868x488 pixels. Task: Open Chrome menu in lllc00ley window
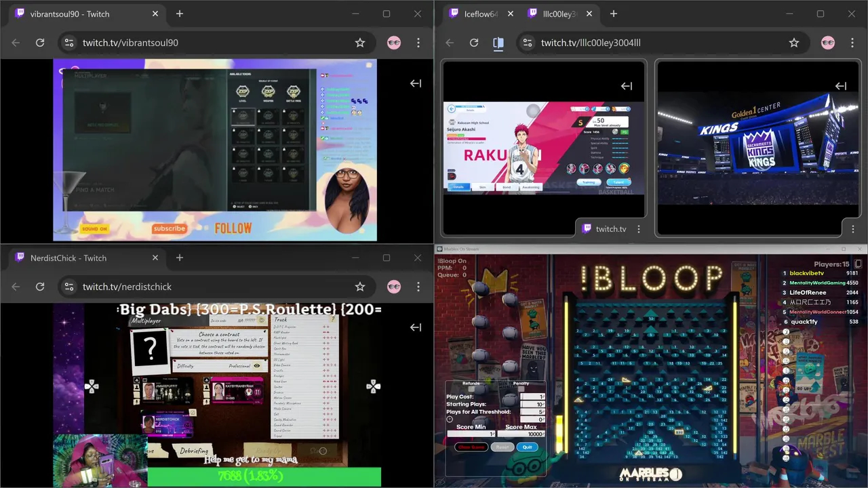point(852,43)
